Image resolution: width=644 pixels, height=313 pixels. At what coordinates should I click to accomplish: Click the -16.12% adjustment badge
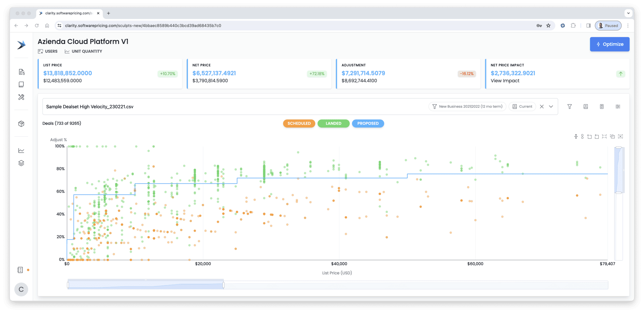(467, 74)
